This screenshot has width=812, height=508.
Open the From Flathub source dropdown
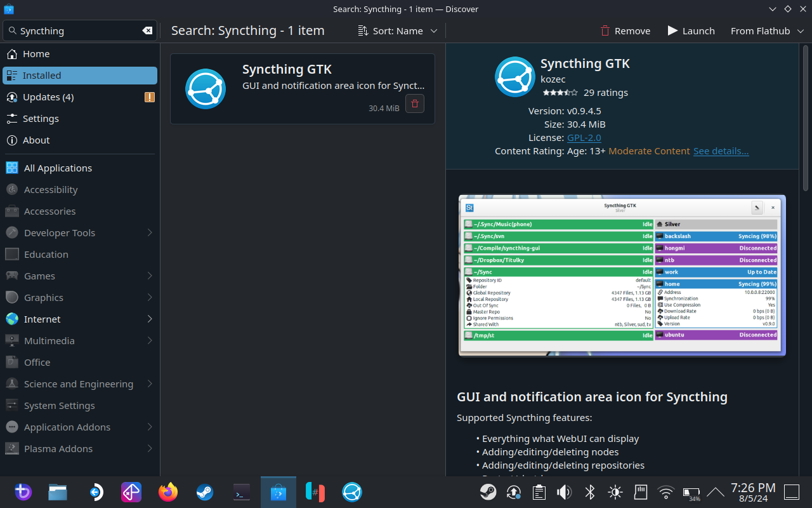point(767,30)
